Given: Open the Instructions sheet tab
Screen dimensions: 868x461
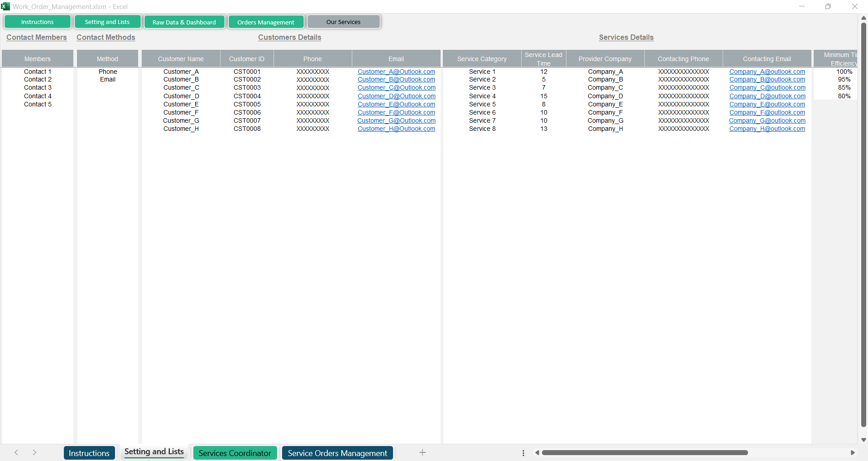Looking at the screenshot, I should [x=89, y=453].
